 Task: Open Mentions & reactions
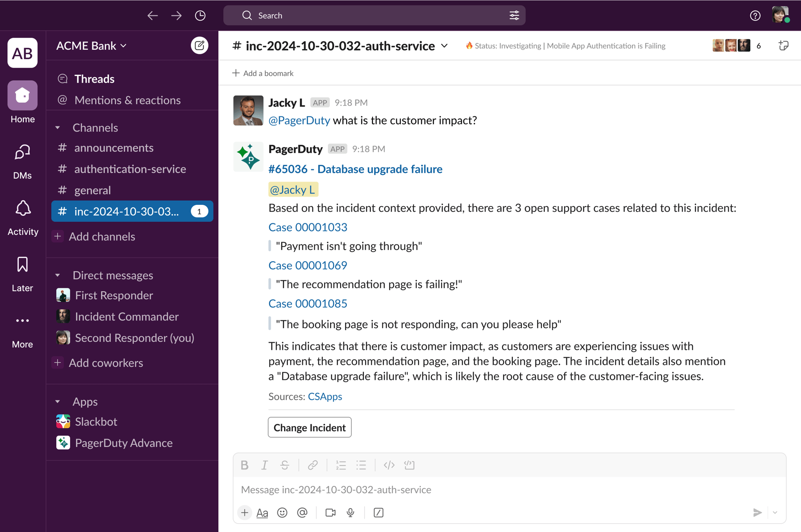coord(127,100)
